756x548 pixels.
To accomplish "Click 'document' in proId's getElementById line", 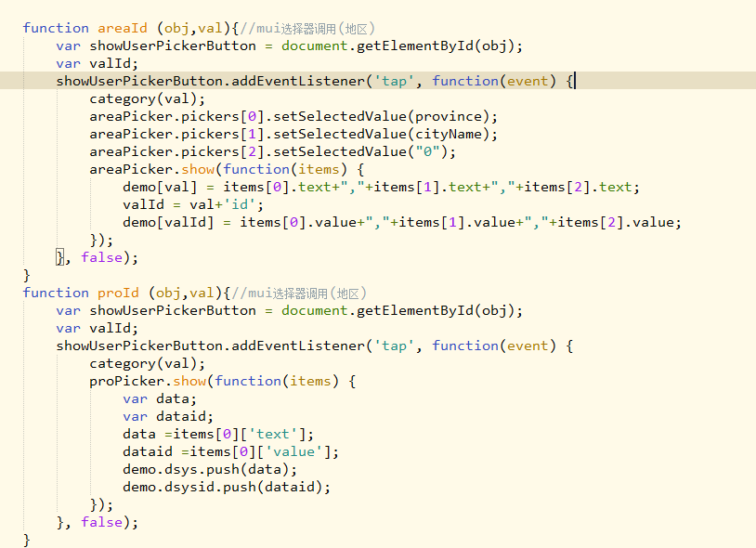I will pos(314,310).
